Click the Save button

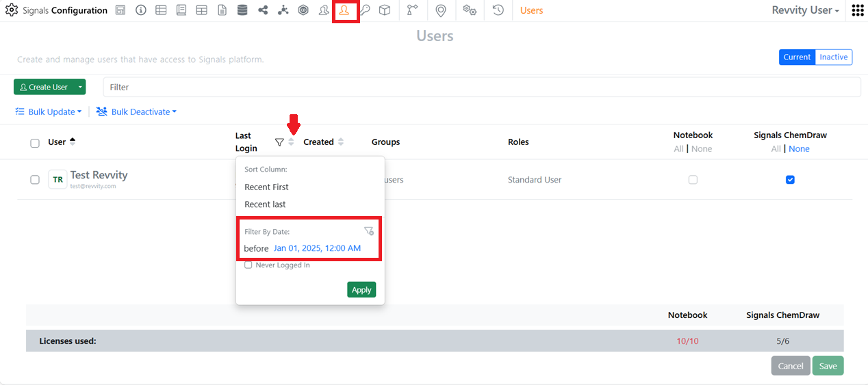828,366
